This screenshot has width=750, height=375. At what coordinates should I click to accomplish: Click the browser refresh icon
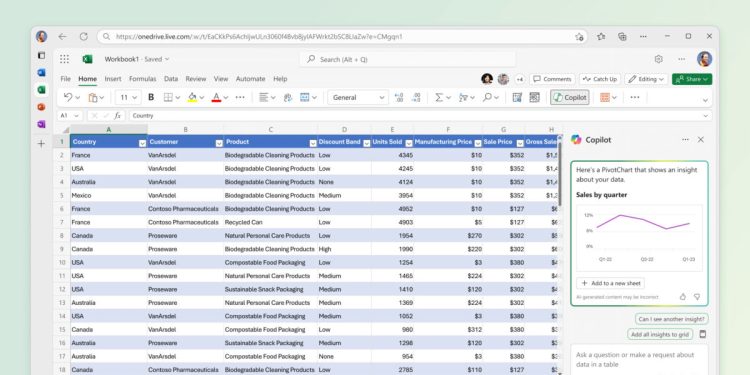(84, 36)
